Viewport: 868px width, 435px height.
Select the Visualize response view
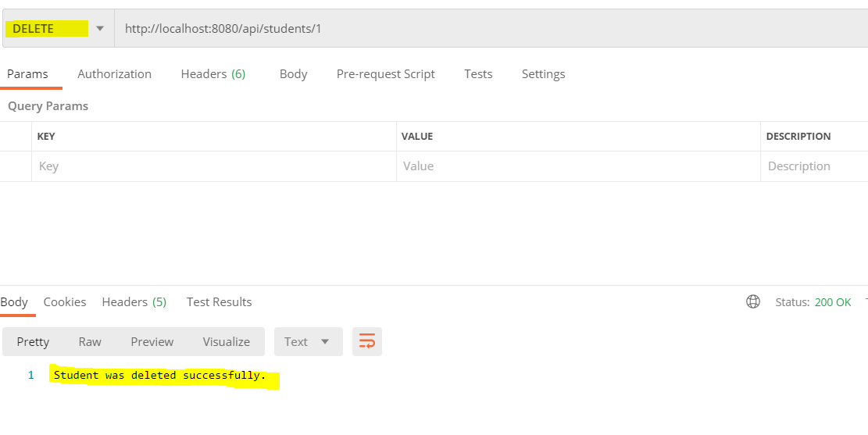(227, 341)
